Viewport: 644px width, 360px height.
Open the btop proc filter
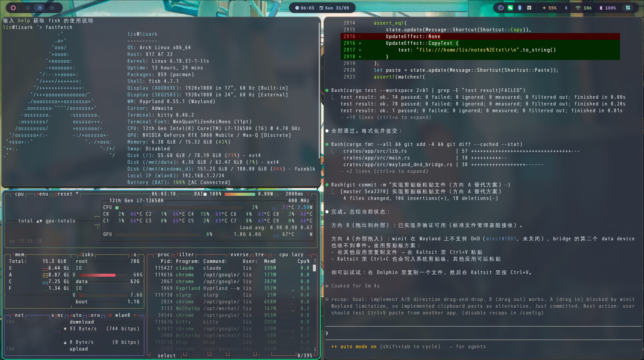pyautogui.click(x=185, y=254)
